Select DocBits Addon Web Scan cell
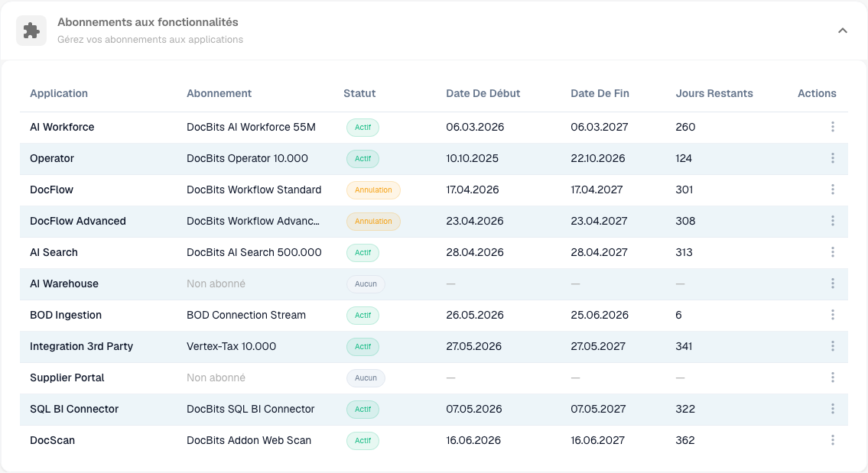The width and height of the screenshot is (868, 473). (x=249, y=441)
